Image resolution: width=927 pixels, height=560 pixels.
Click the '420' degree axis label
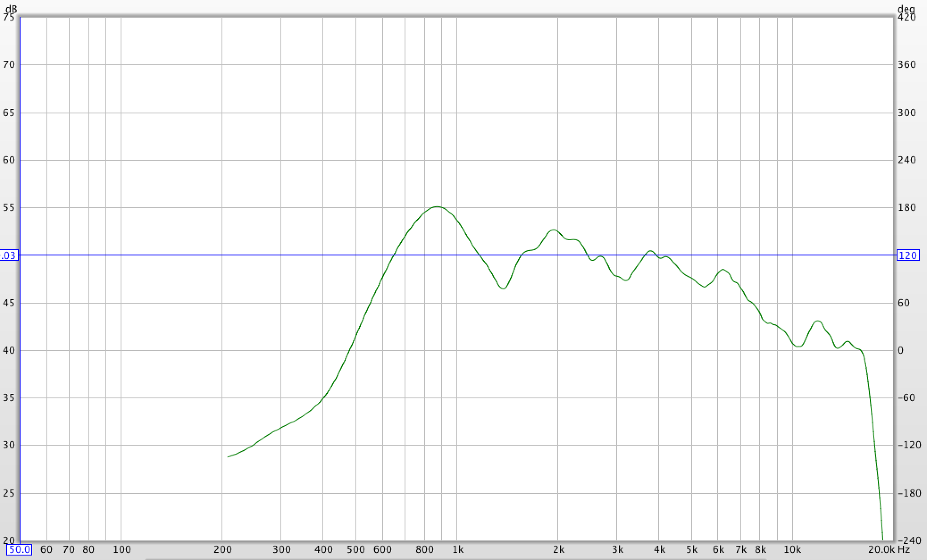pyautogui.click(x=906, y=17)
